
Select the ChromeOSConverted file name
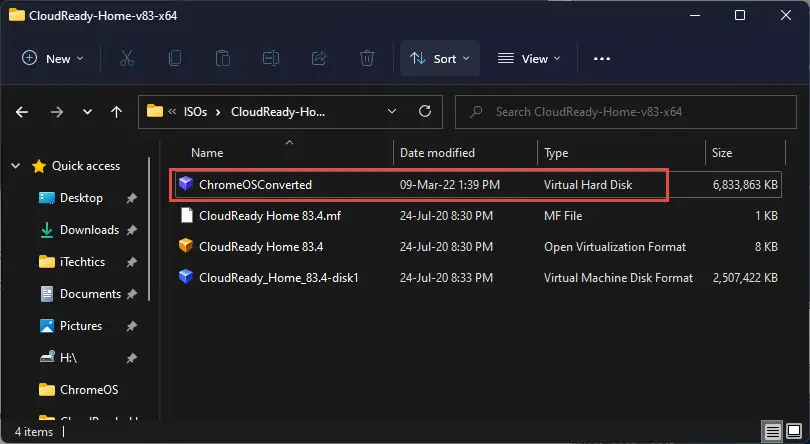[x=255, y=185]
